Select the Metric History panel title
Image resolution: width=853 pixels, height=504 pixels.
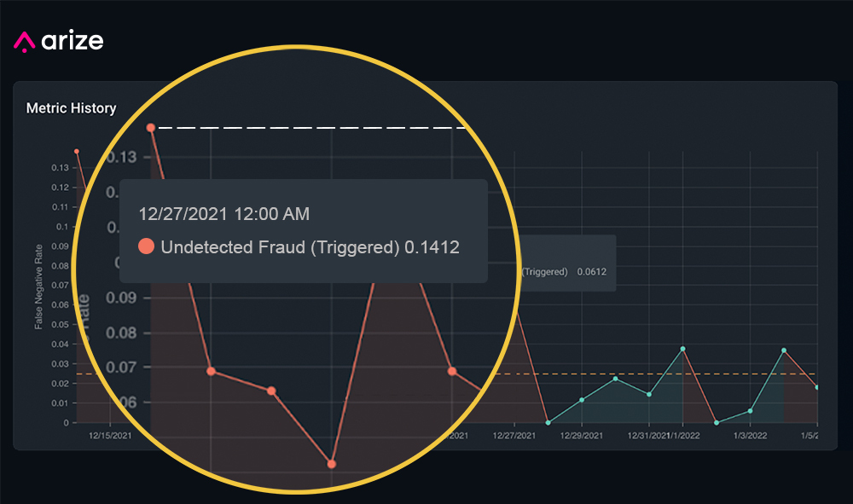[x=71, y=108]
